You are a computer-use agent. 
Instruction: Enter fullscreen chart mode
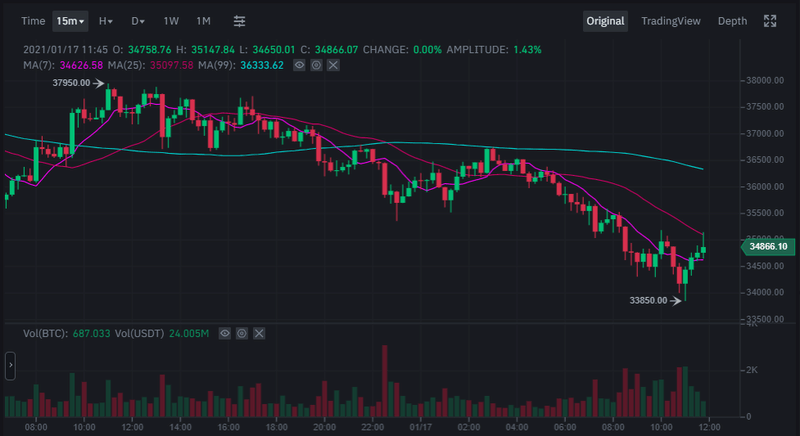(770, 21)
